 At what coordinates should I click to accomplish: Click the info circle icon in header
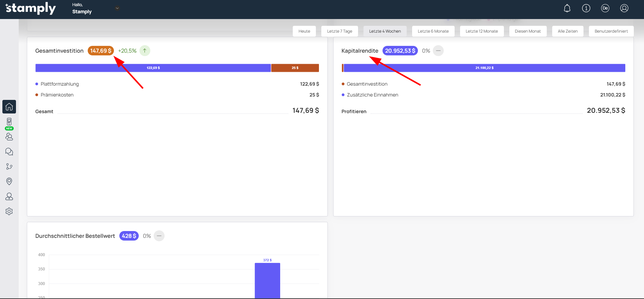[x=586, y=8]
